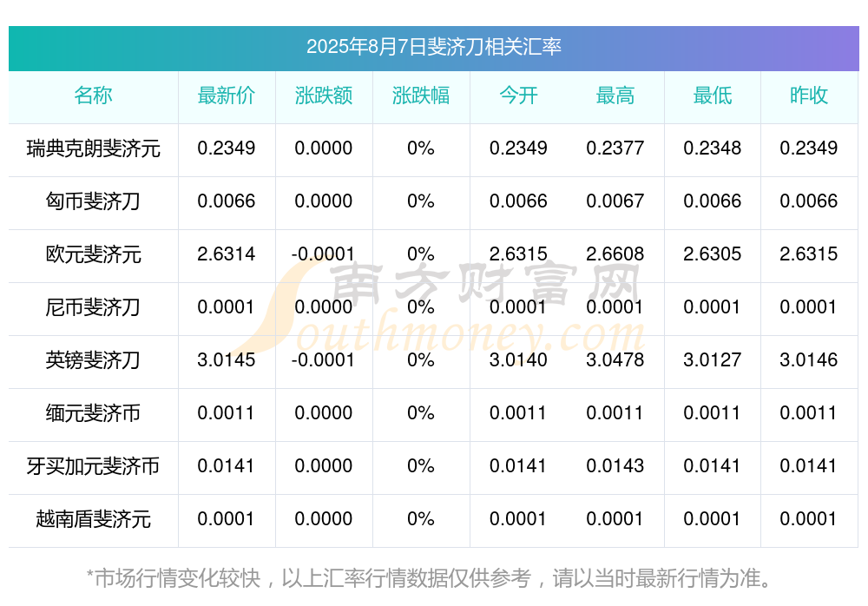Click 涨跌额 value 0.0000 for 牙买加元斐济币
This screenshot has width=868, height=606.
click(x=324, y=465)
